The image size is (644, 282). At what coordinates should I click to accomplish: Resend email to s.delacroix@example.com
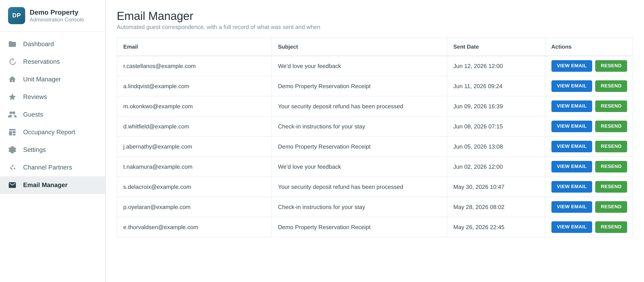pyautogui.click(x=611, y=187)
